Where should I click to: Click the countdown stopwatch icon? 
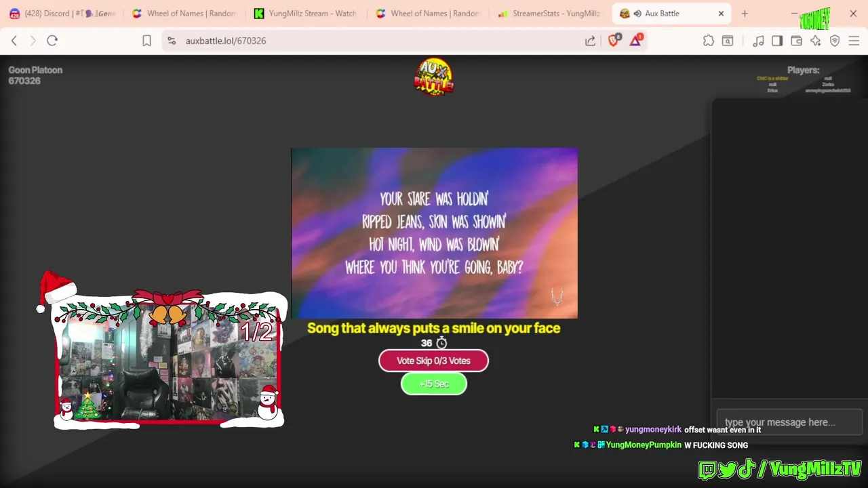[x=441, y=343]
